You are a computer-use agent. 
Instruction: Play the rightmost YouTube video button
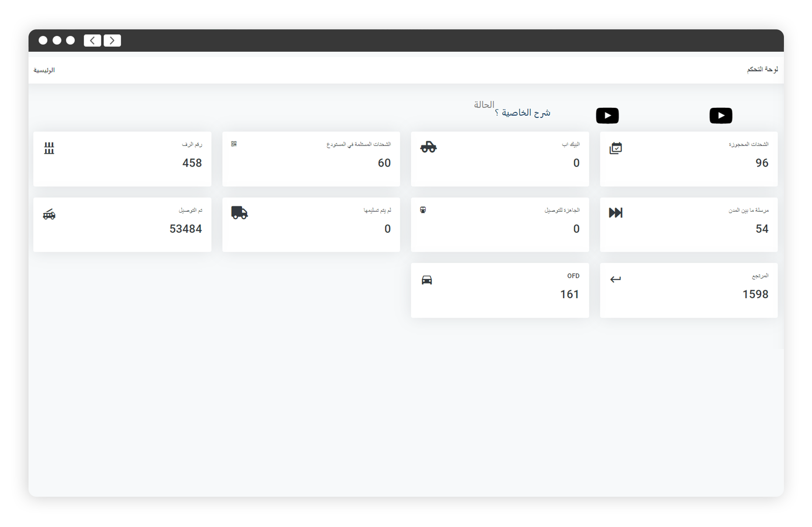[x=720, y=116]
